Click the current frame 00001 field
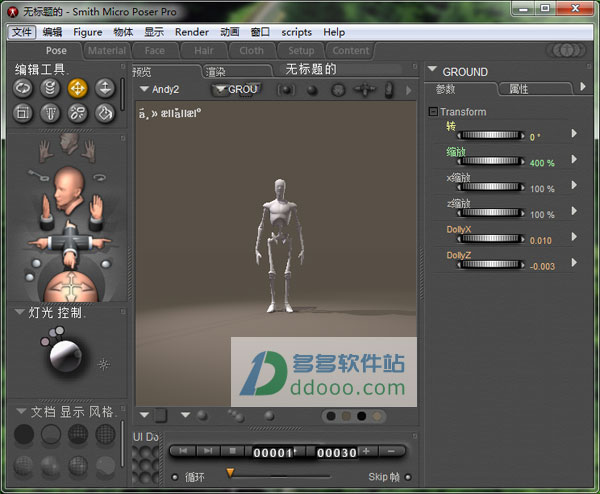The width and height of the screenshot is (600, 494). (x=274, y=453)
